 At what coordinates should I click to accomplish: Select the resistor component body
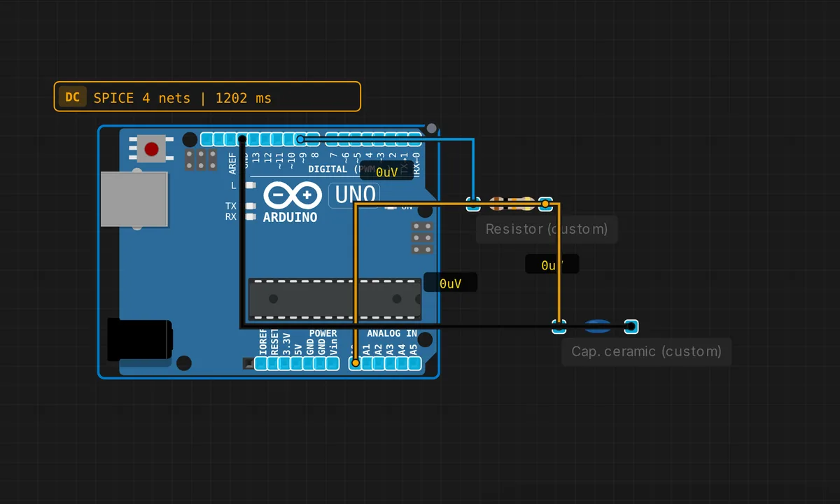pyautogui.click(x=510, y=204)
